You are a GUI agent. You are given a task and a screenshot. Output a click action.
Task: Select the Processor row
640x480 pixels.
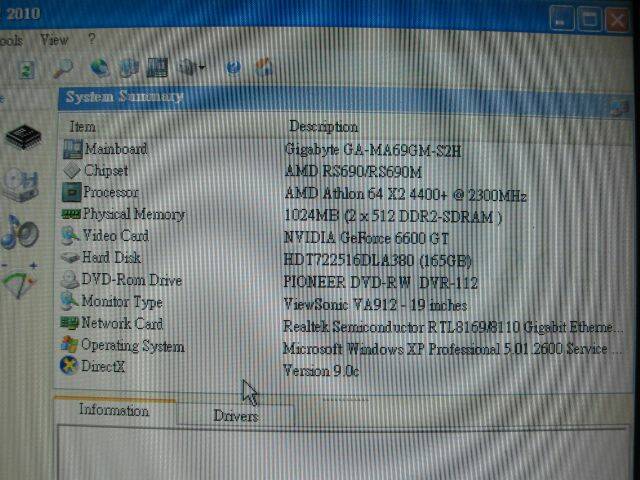point(345,193)
